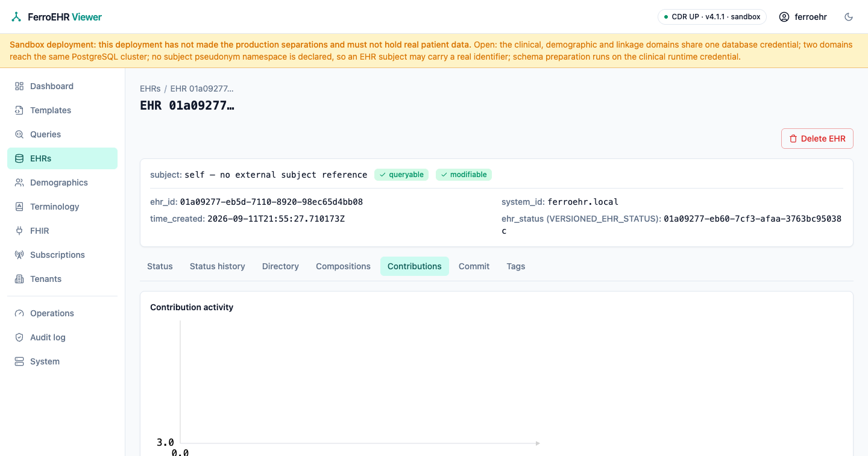Screen dimensions: 868x456
Task: Click the time_created timestamp value
Action: coord(276,219)
